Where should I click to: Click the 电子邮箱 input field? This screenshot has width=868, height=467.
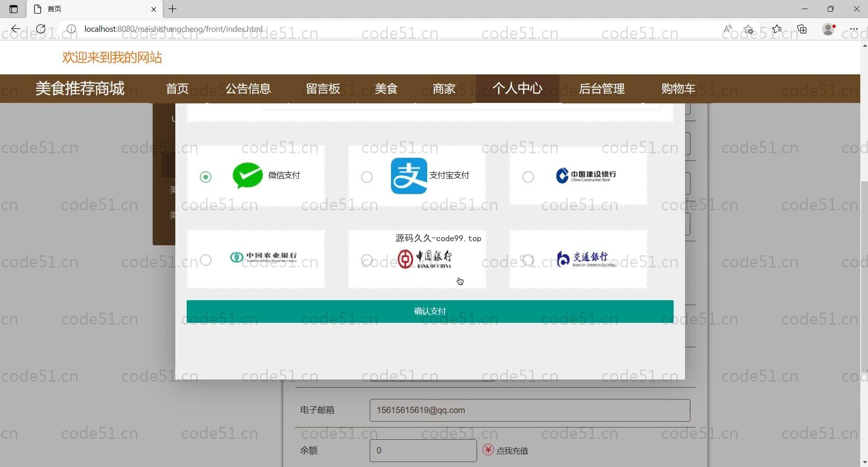click(530, 410)
